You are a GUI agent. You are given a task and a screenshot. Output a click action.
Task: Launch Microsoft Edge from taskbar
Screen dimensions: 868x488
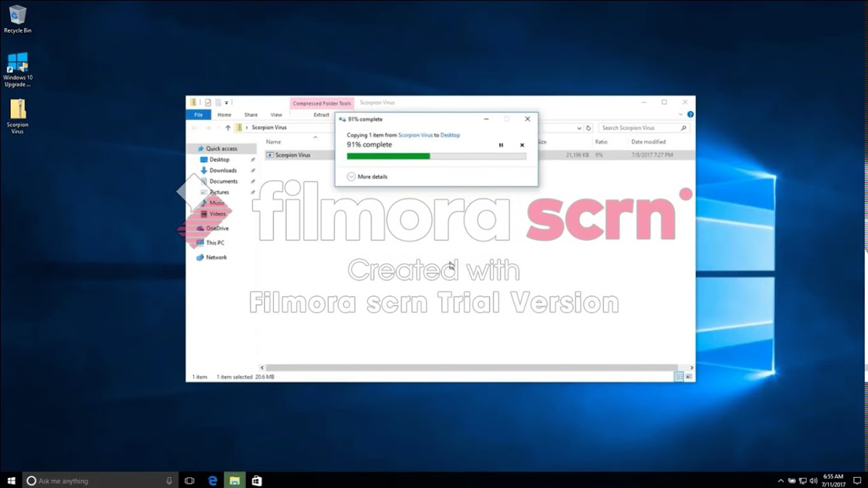click(212, 481)
